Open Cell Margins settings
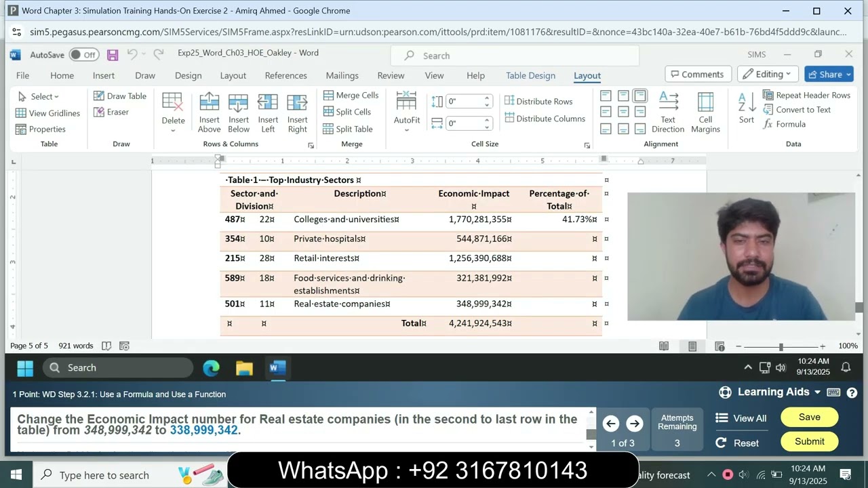868x488 pixels. pos(705,113)
